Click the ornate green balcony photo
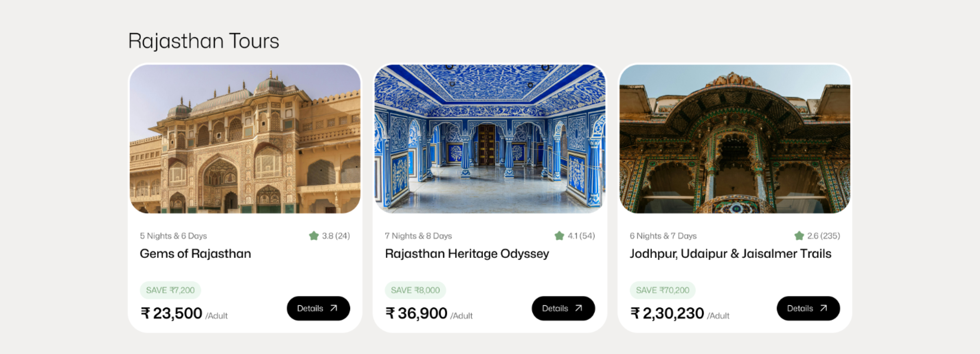Screen dimensions: 980x354 (x=735, y=139)
